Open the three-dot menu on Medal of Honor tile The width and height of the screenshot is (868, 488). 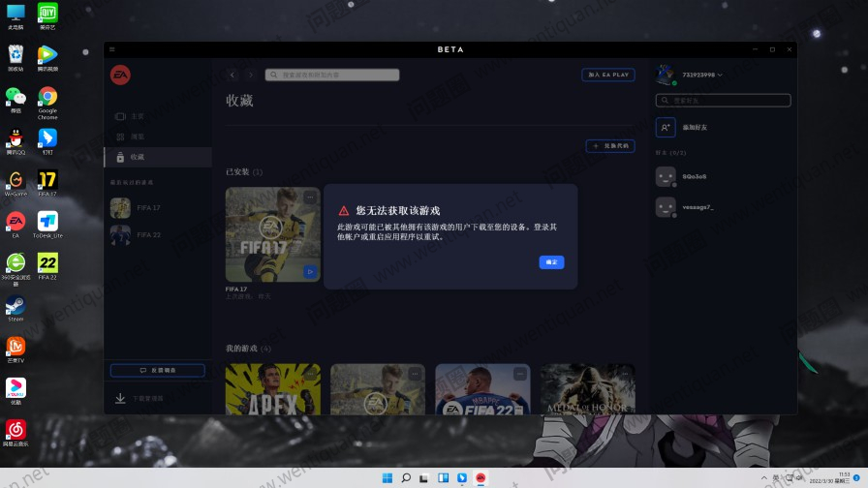(624, 373)
